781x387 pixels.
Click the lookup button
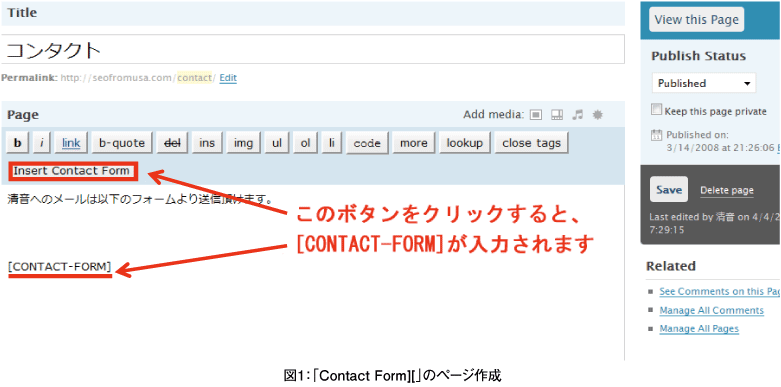click(x=465, y=143)
